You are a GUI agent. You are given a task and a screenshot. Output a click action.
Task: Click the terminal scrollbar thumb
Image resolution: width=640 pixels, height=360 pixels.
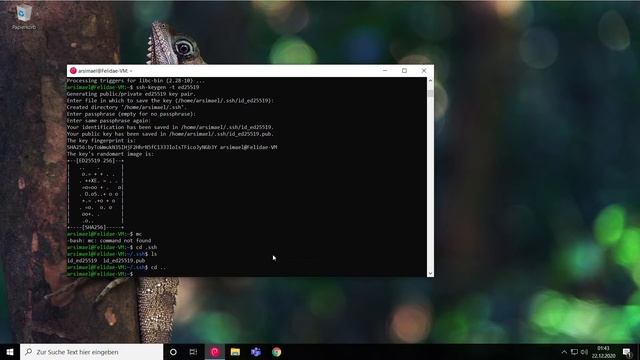(430, 93)
